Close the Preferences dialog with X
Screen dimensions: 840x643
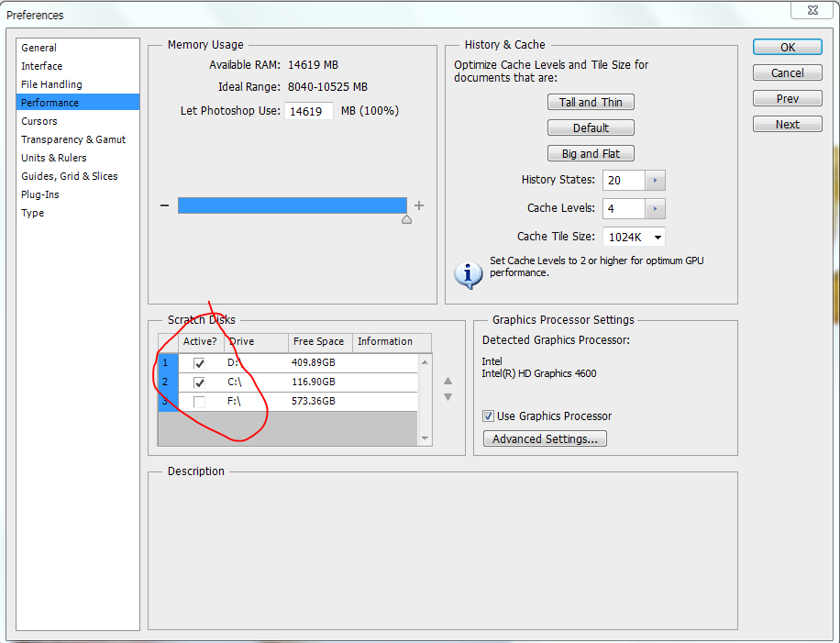[x=812, y=10]
